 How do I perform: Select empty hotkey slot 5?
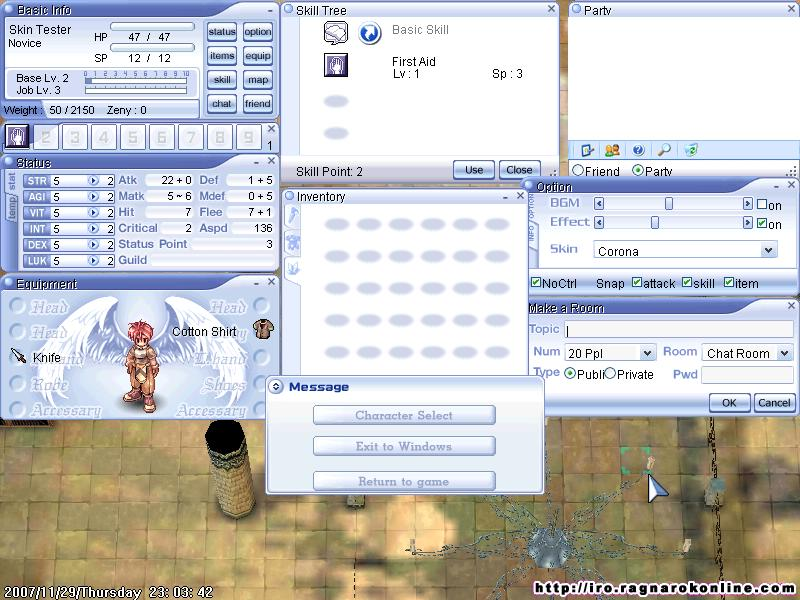pos(133,137)
